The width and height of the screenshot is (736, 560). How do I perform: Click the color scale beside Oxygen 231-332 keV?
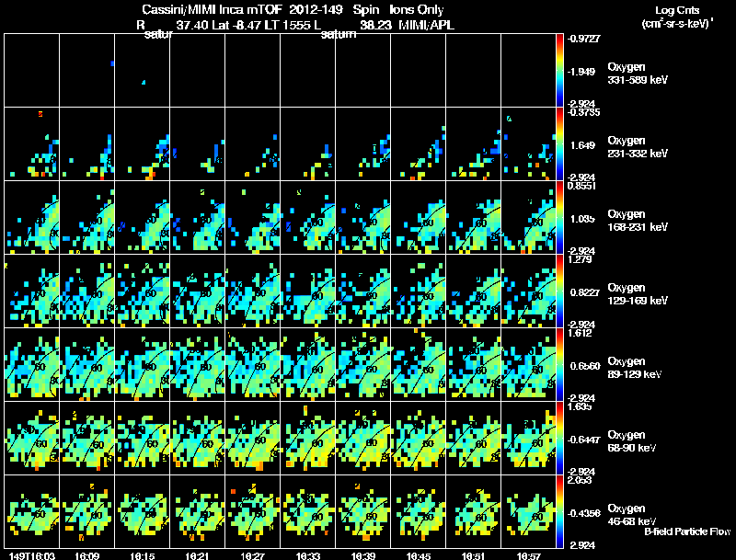pos(559,144)
